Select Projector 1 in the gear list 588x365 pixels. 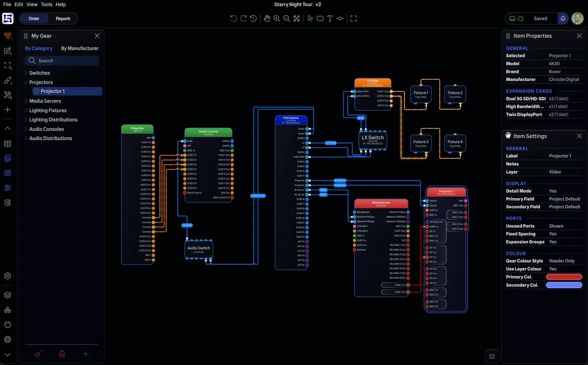(x=67, y=91)
